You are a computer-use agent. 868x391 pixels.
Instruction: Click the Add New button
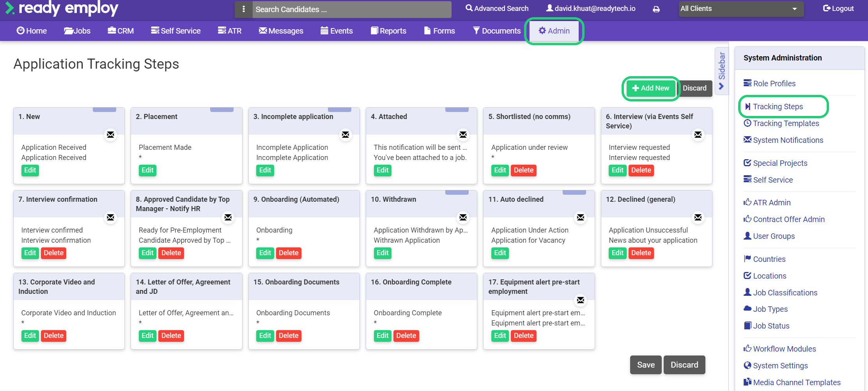(x=650, y=88)
